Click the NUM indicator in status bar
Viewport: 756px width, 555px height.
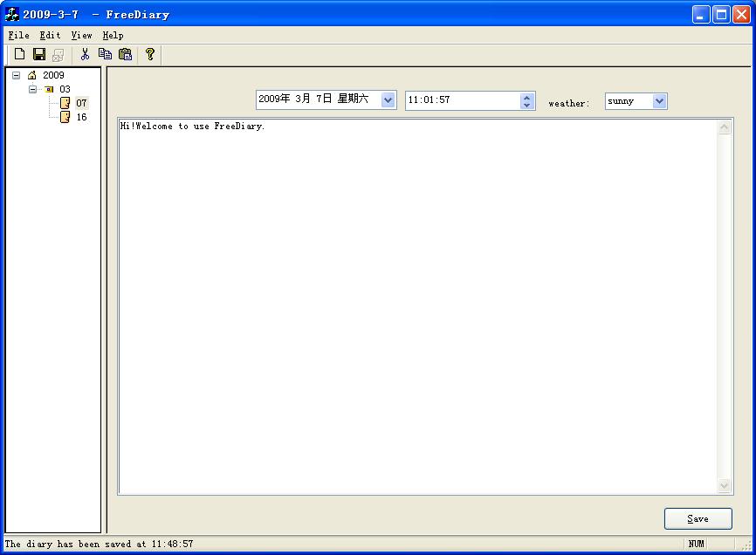pos(697,544)
